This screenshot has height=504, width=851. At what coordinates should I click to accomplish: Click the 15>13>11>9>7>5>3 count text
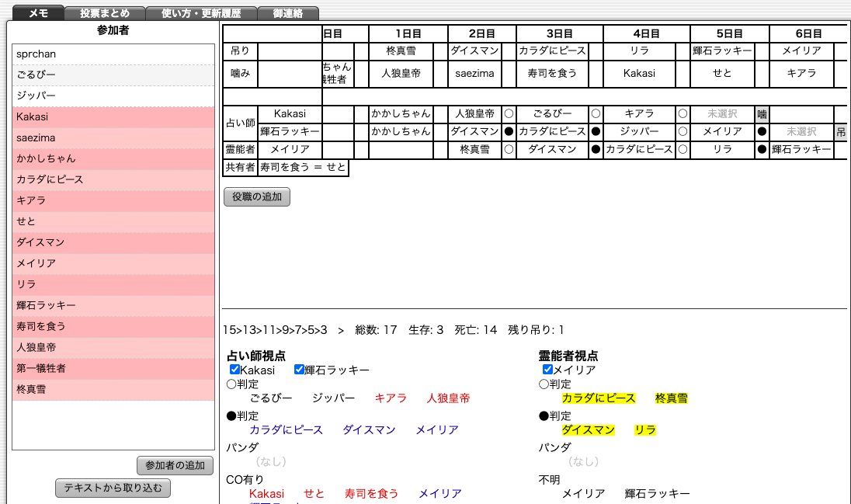pos(275,330)
